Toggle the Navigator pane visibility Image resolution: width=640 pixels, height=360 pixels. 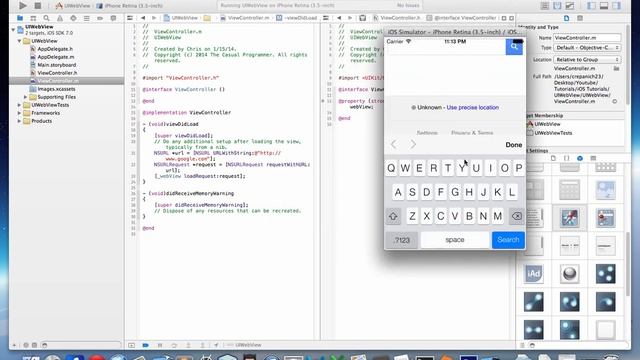[591, 6]
